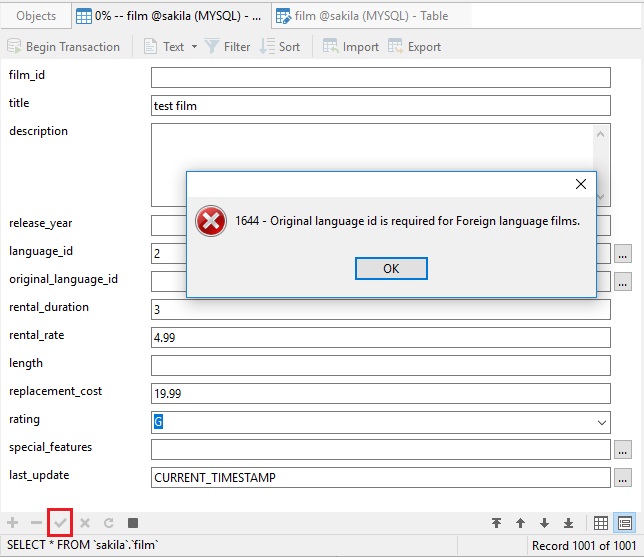Expand the Text dropdown arrow
Image resolution: width=644 pixels, height=557 pixels.
coord(195,47)
